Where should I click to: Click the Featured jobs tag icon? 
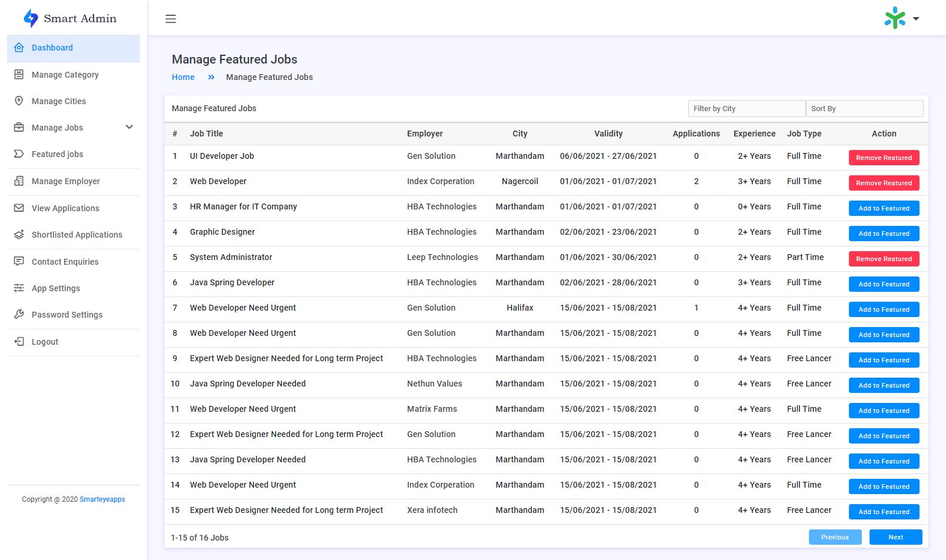[x=19, y=154]
